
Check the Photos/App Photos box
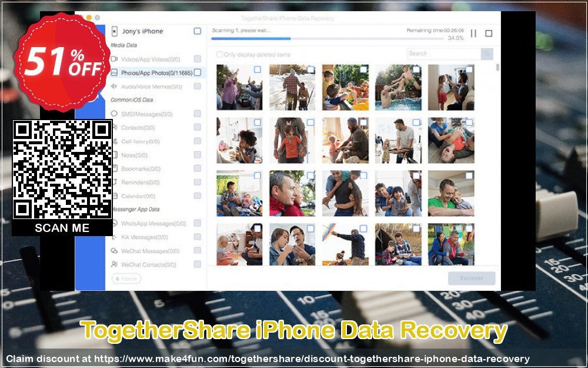tap(197, 72)
